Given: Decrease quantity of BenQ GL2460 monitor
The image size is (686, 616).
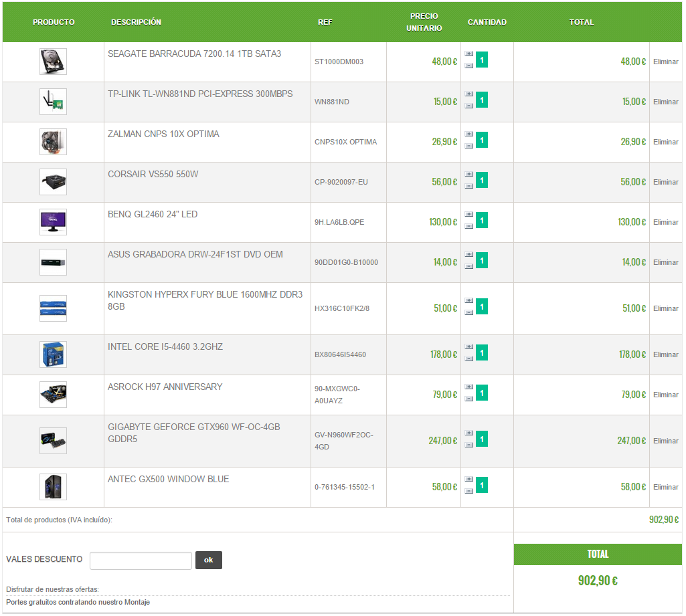Looking at the screenshot, I should (x=468, y=227).
